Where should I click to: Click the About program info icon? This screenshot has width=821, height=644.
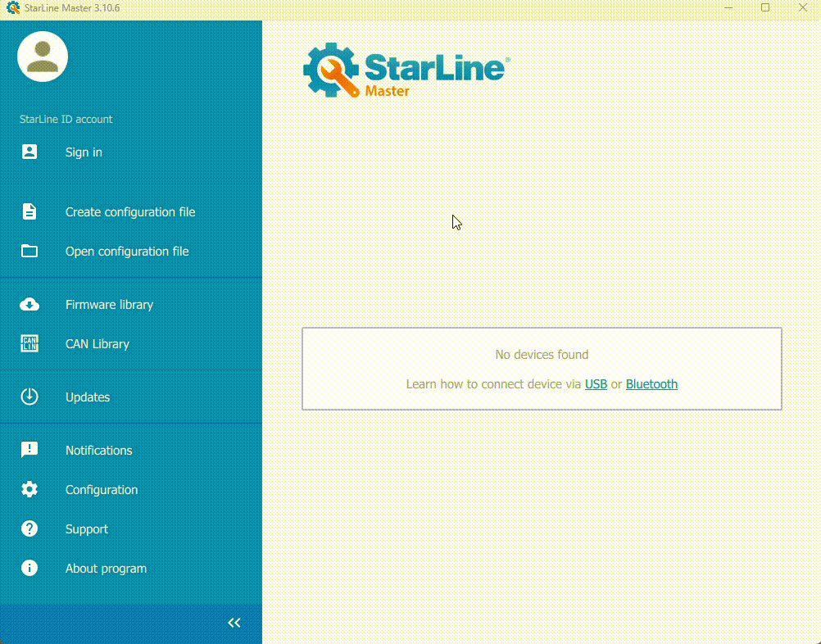pos(29,568)
